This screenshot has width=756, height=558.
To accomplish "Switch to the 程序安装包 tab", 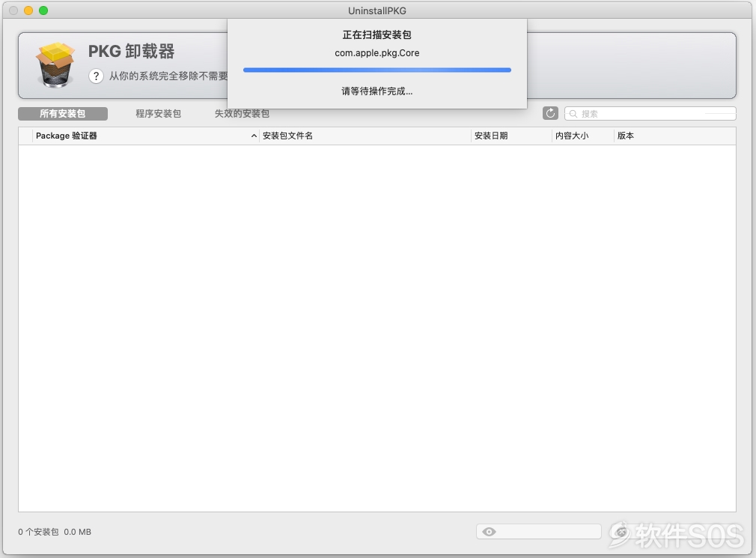I will 158,114.
